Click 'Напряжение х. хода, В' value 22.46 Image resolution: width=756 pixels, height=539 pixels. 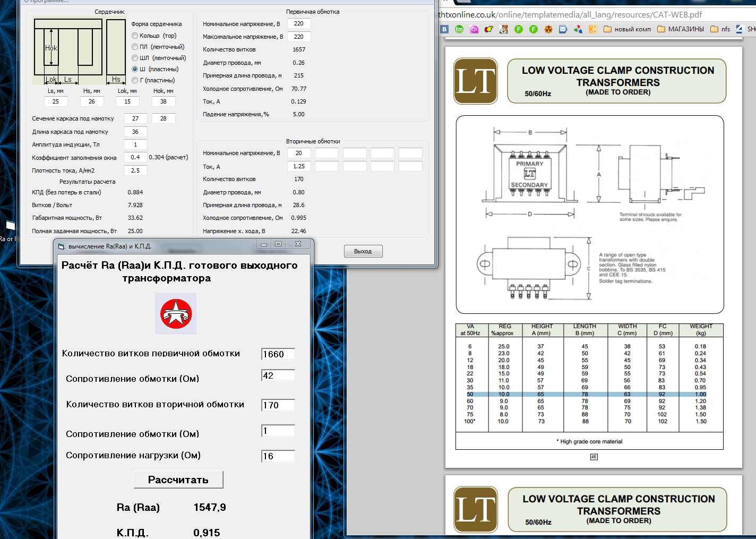[x=299, y=231]
